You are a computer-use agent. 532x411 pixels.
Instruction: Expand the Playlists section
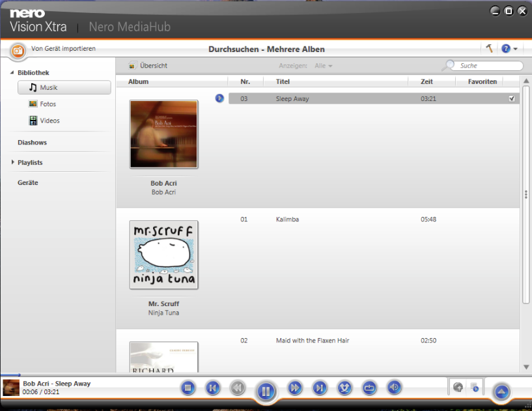point(12,162)
